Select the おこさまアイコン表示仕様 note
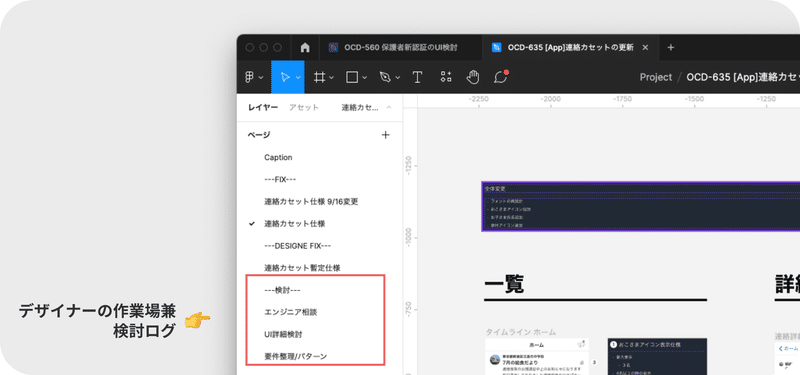The width and height of the screenshot is (800, 375). (x=657, y=356)
